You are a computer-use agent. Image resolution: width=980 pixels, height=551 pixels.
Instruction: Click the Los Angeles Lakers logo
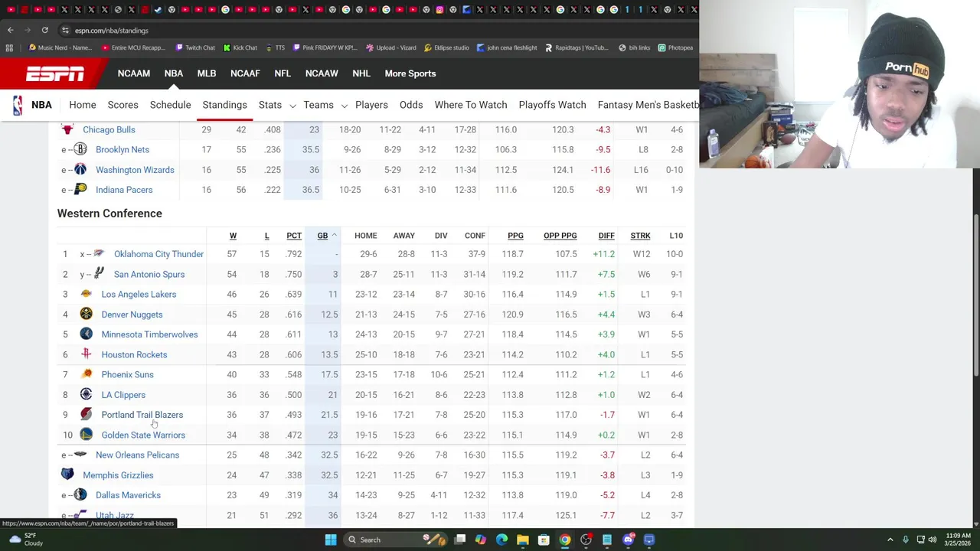(x=86, y=294)
